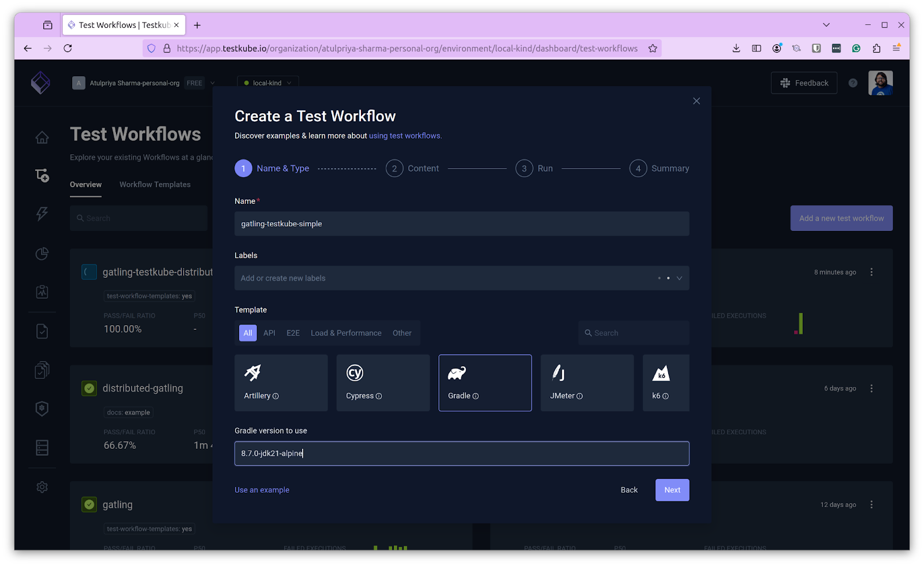Click the Back button
The image size is (924, 566).
(629, 490)
